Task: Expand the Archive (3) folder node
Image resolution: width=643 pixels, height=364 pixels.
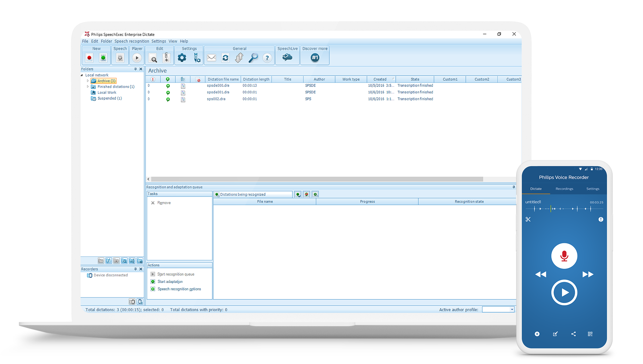Action: click(x=88, y=81)
